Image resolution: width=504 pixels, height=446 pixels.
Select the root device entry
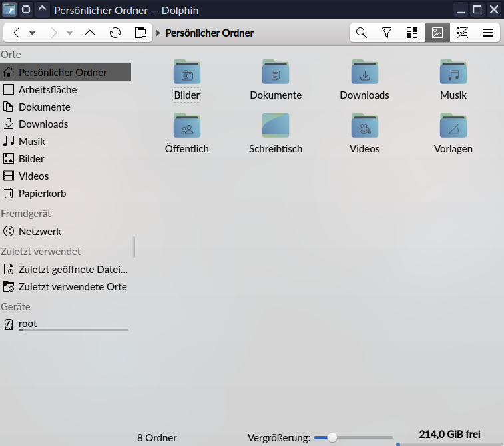point(65,324)
